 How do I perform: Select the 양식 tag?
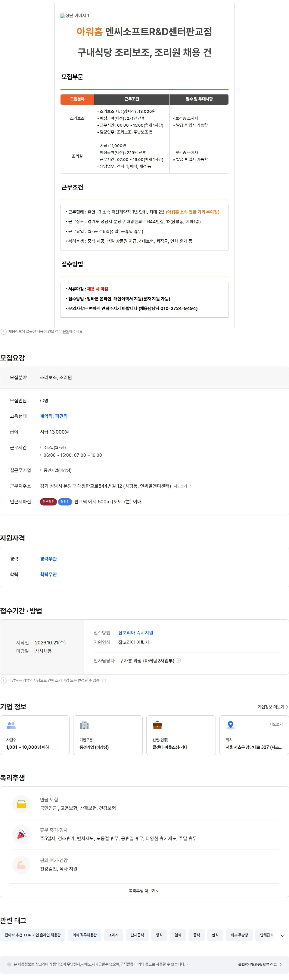coord(159,935)
